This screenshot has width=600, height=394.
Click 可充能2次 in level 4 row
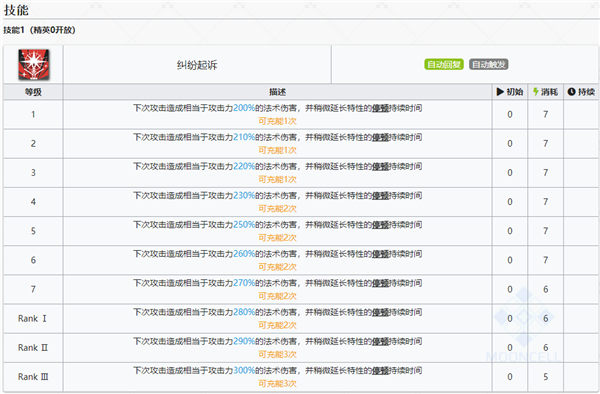(x=277, y=209)
